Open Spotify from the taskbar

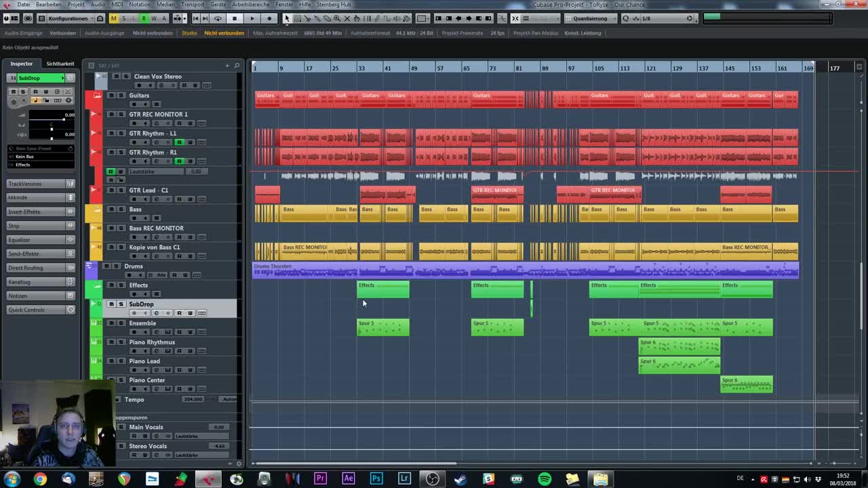tap(545, 479)
